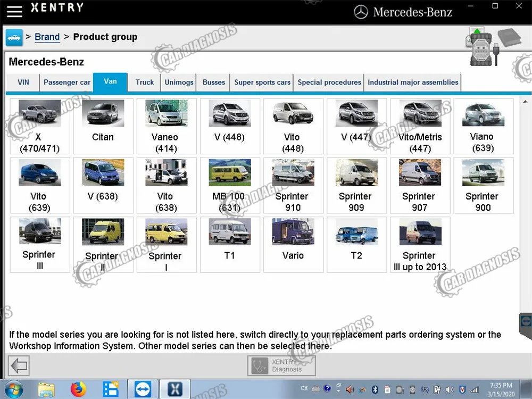
Task: Click the blue help tray icon
Action: click(327, 388)
